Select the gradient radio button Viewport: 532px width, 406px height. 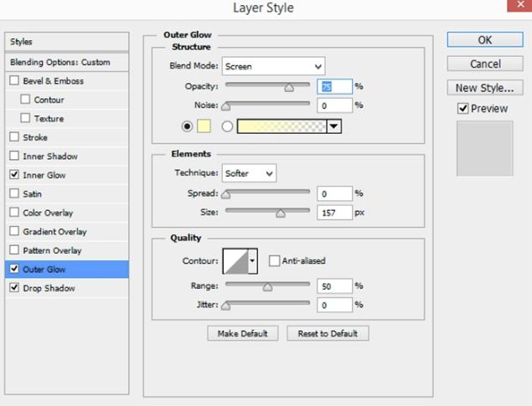[227, 126]
